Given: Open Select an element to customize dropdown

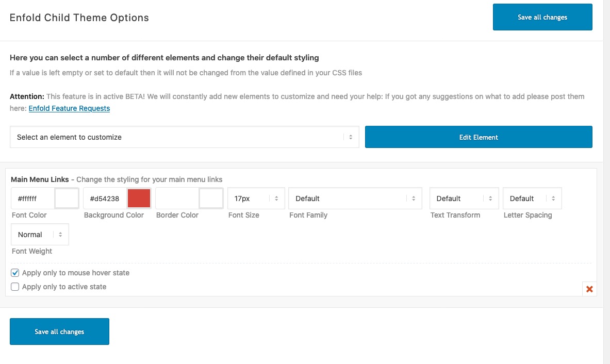Looking at the screenshot, I should (x=185, y=137).
